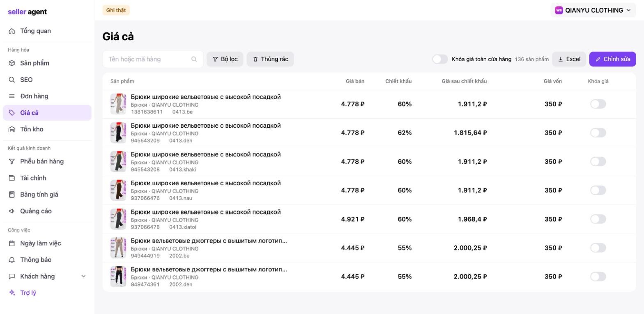Click the Ngày làm việc calendar icon

pyautogui.click(x=12, y=243)
